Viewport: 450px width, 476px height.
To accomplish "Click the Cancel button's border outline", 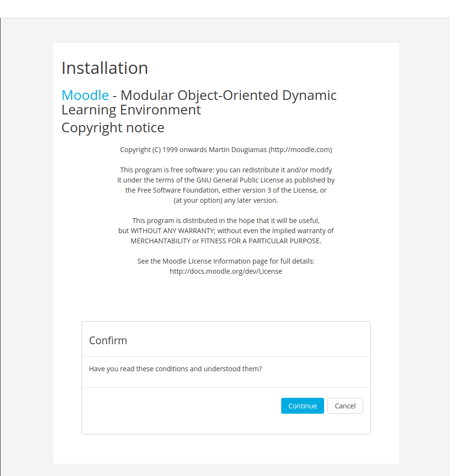I will 345,399.
